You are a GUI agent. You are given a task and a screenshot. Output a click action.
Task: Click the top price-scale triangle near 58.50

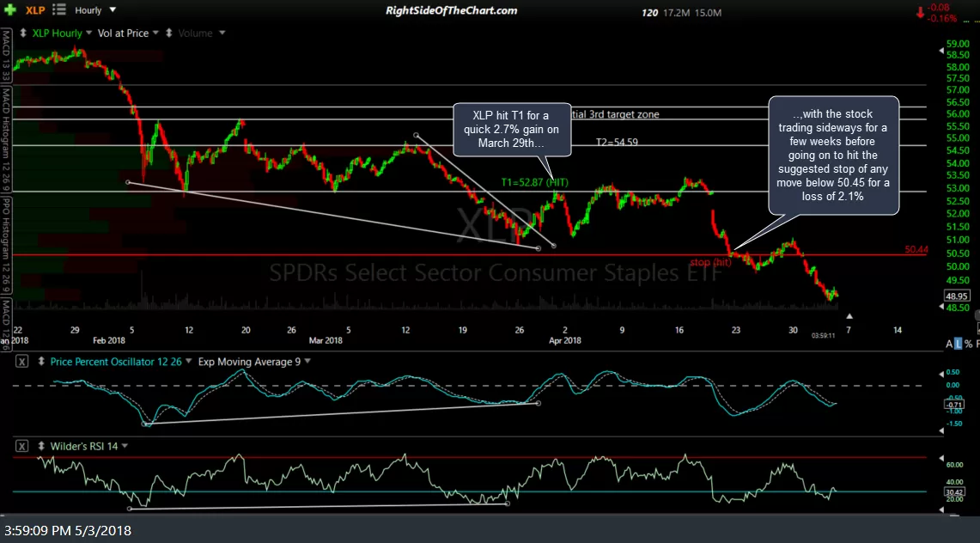[x=941, y=51]
